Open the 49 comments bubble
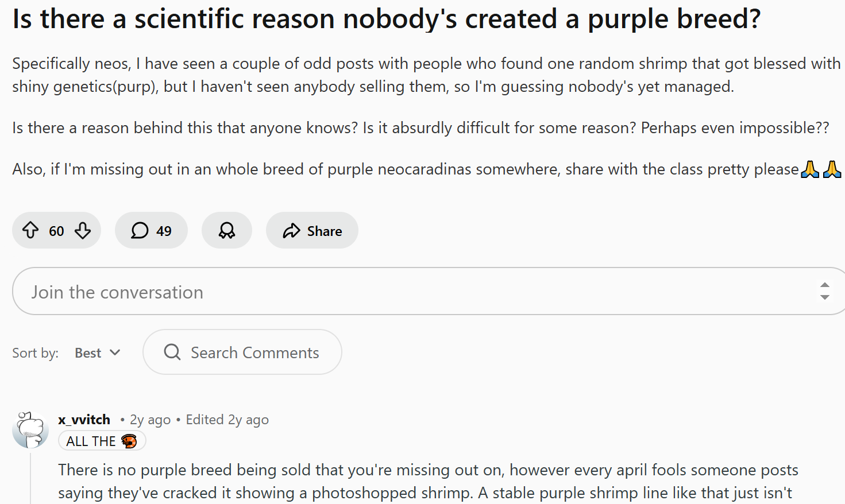The image size is (845, 504). click(151, 231)
